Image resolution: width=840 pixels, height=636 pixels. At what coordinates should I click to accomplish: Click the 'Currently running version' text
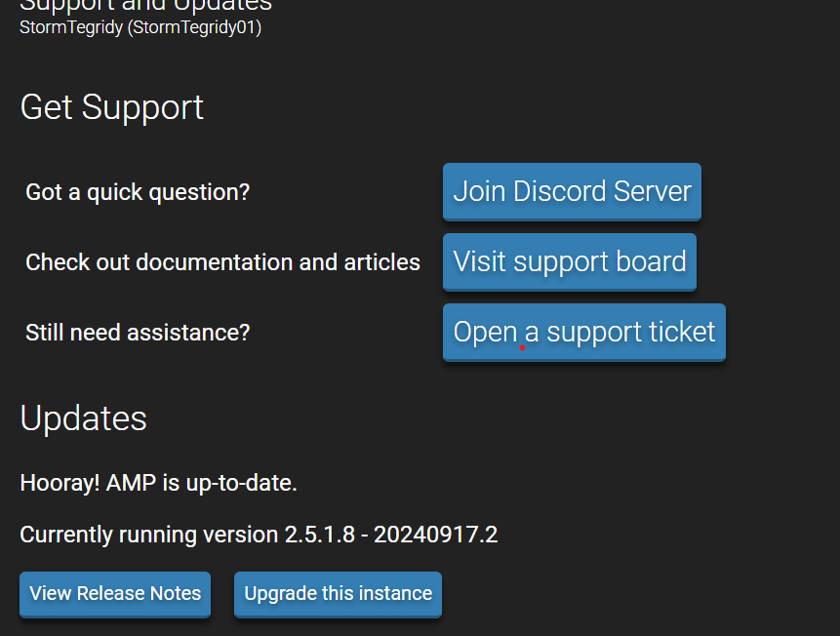(x=149, y=535)
